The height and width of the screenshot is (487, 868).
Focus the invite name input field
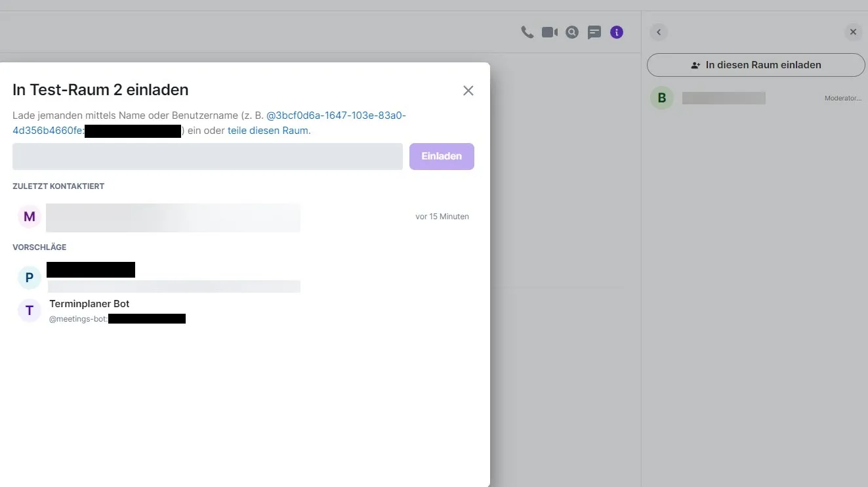pyautogui.click(x=207, y=157)
